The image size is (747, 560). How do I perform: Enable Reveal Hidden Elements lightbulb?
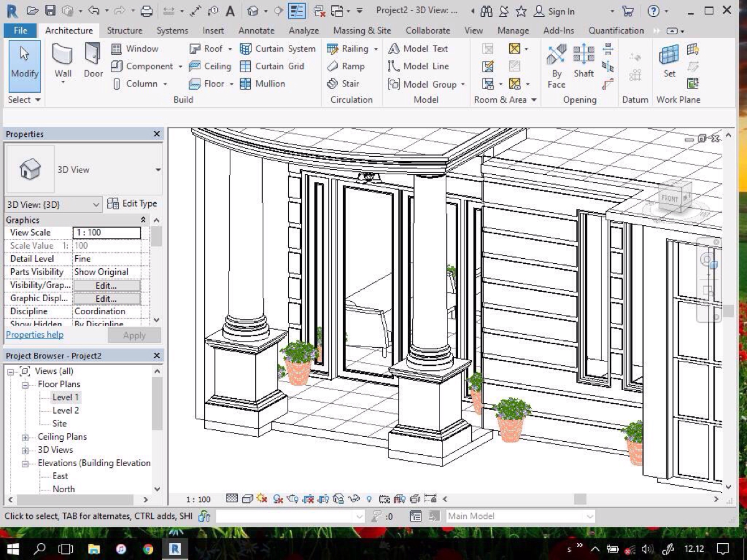(x=369, y=498)
